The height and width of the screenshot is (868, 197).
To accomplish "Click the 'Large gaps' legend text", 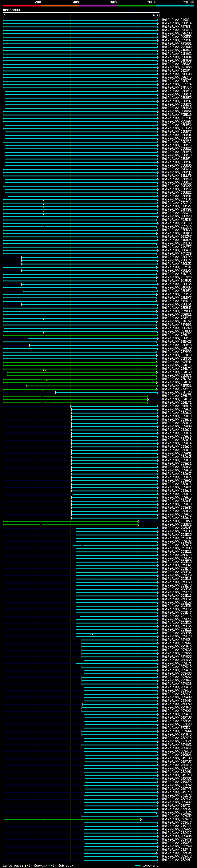I will pos(13,865).
